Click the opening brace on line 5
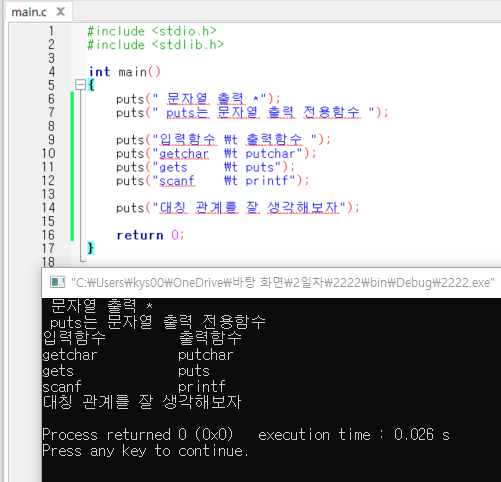This screenshot has height=482, width=501. [x=91, y=85]
